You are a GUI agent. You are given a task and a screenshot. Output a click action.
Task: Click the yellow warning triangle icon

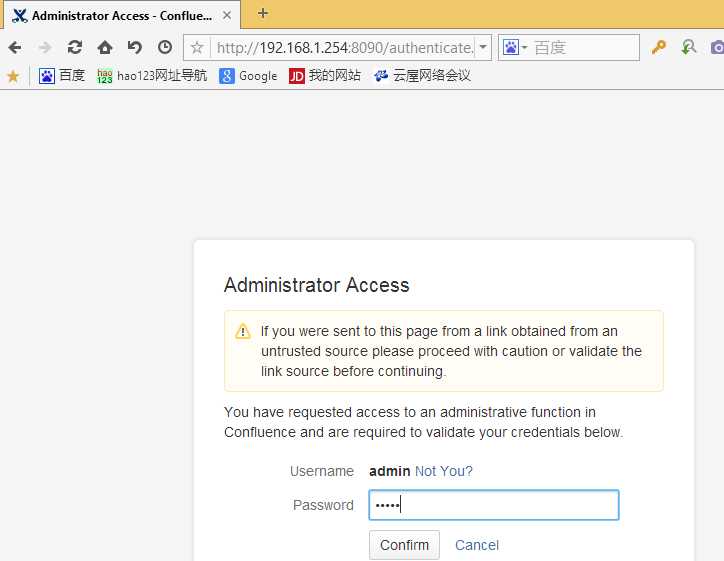pyautogui.click(x=242, y=332)
